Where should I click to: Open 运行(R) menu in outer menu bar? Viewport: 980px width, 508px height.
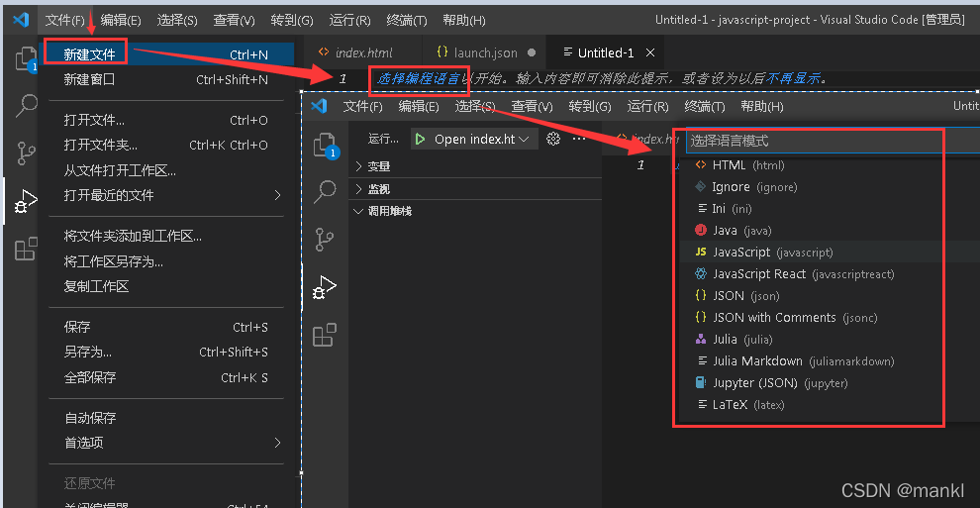(350, 20)
